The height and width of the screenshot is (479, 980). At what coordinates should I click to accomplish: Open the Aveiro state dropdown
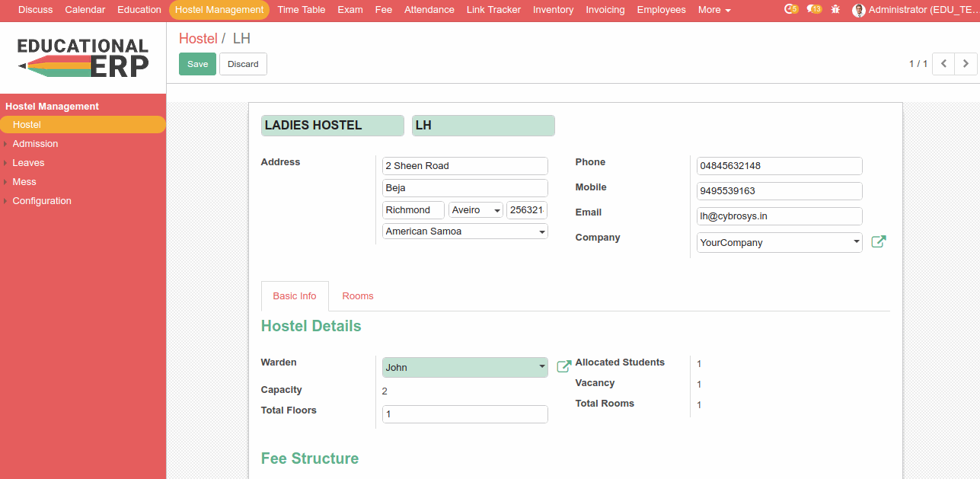[475, 210]
